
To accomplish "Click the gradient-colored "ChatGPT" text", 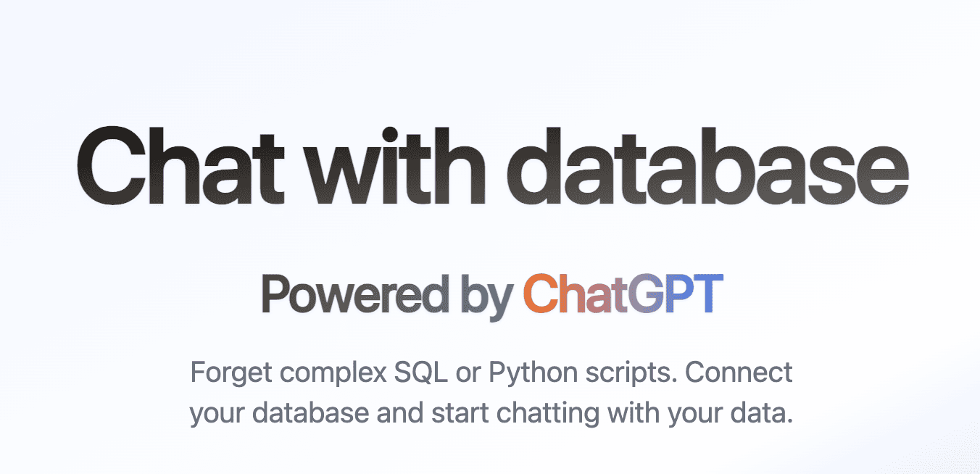I will click(623, 295).
